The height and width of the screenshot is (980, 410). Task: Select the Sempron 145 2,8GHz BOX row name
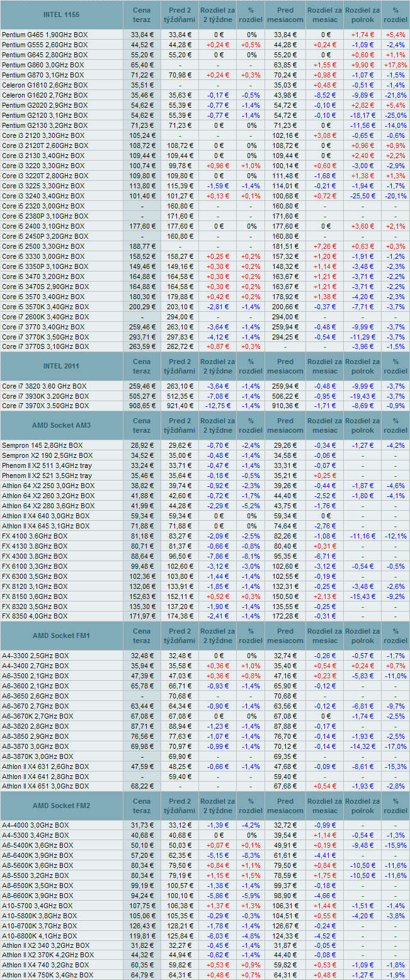click(41, 445)
